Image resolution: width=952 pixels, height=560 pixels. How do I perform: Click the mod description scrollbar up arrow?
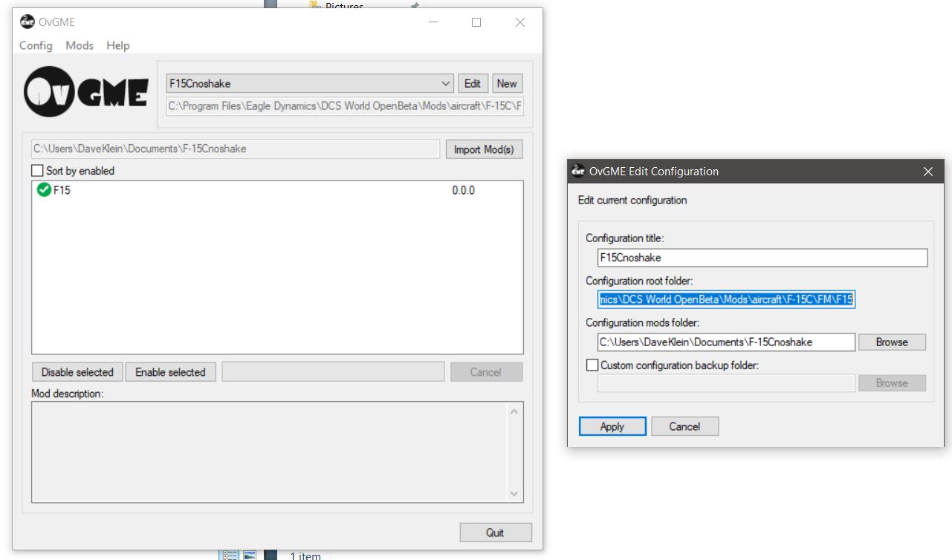(x=514, y=411)
